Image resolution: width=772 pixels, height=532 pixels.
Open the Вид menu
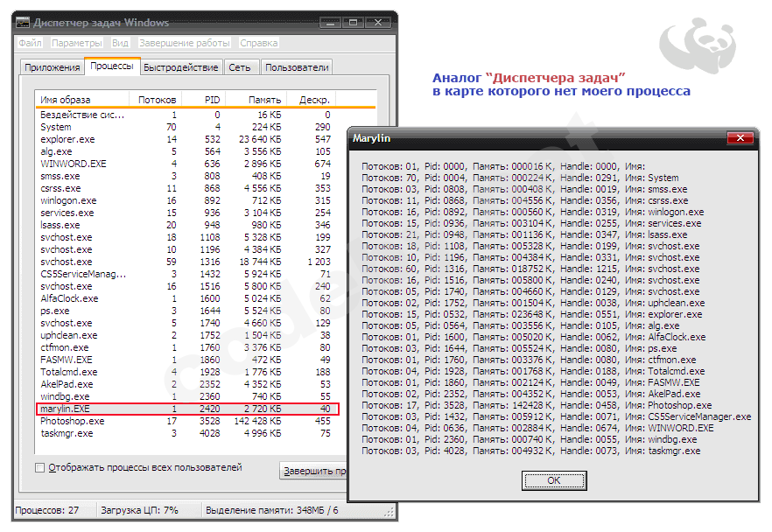pos(120,43)
